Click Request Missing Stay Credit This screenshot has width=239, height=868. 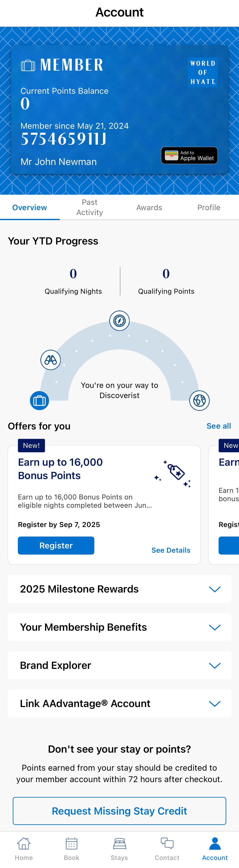119,811
